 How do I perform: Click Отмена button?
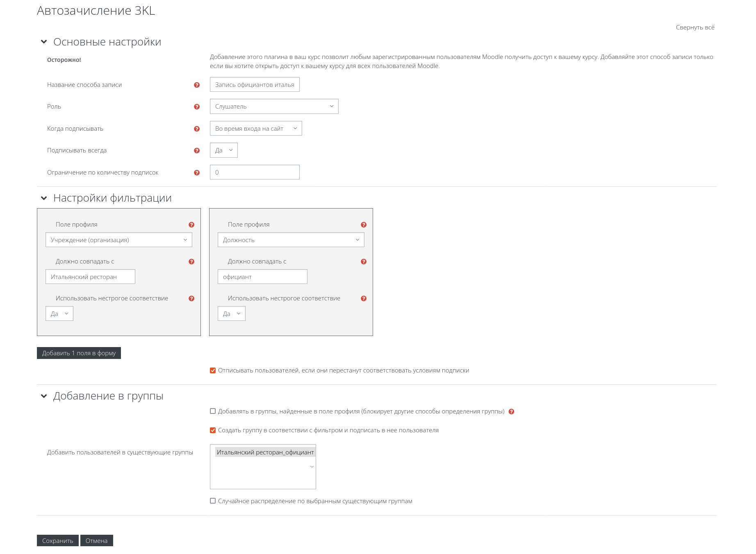point(97,540)
